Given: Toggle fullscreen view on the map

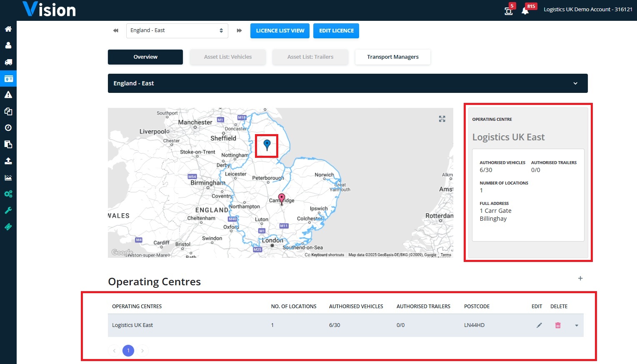Looking at the screenshot, I should click(x=442, y=119).
